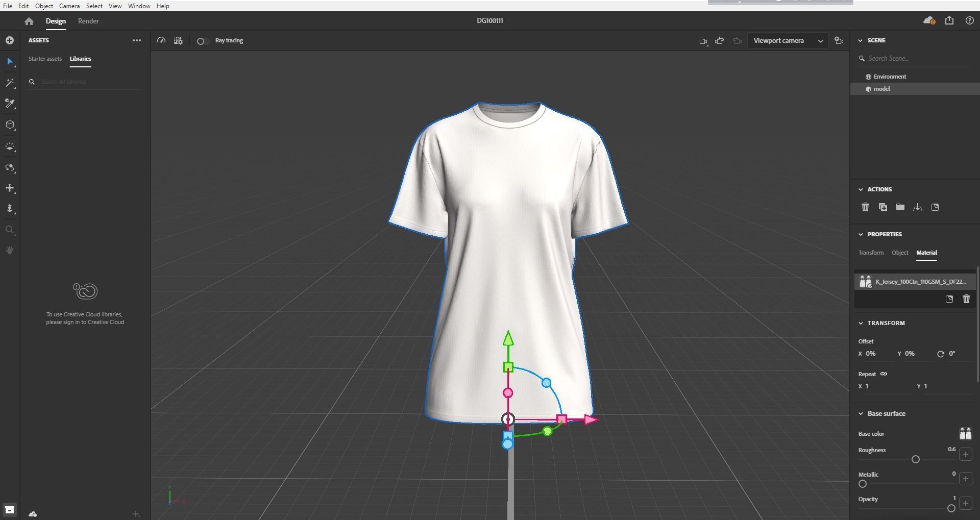Toggle the Repeat link icon
This screenshot has width=980, height=520.
(x=884, y=374)
